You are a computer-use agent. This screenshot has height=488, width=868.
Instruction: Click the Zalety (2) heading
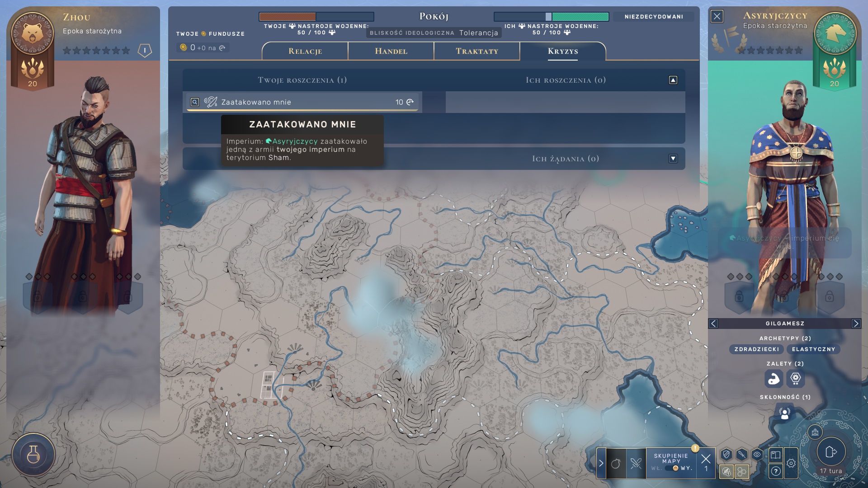(785, 364)
